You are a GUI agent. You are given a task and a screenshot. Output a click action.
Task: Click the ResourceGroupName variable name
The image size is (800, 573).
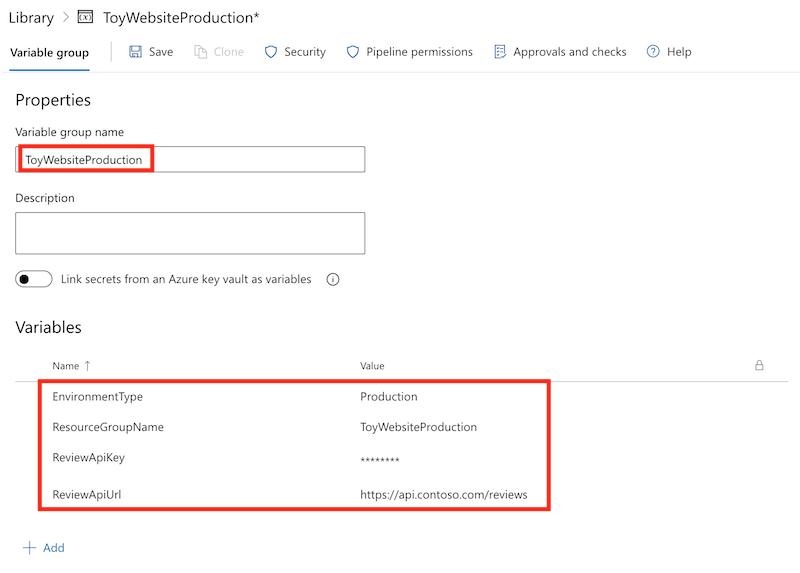(x=108, y=427)
